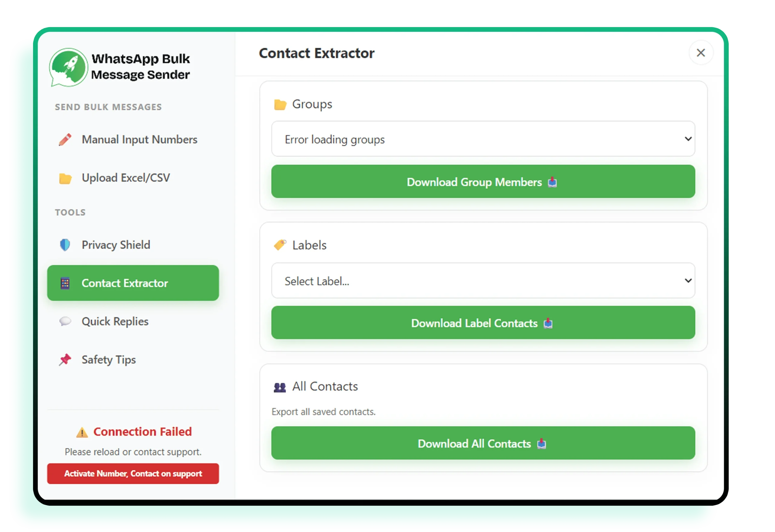Click the WhatsApp Bulk Message Sender title

[141, 67]
